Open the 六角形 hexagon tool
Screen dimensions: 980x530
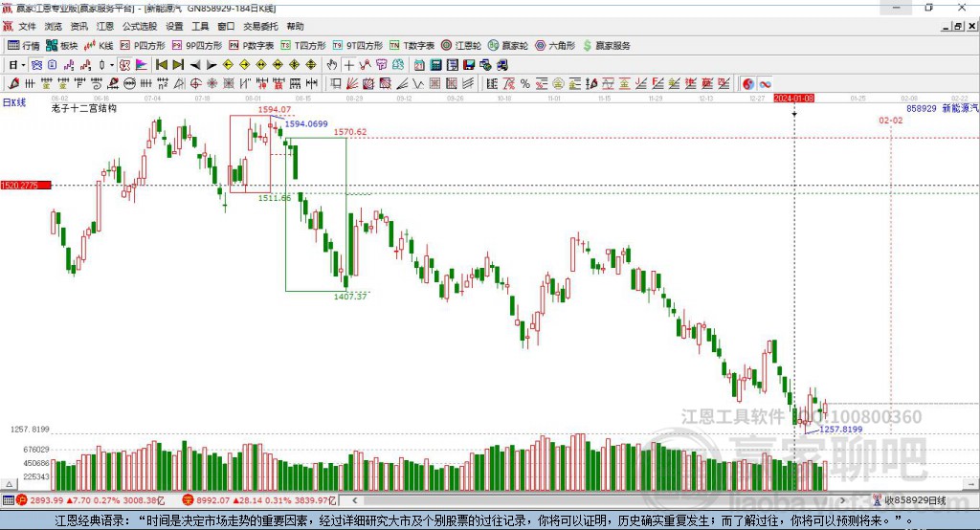pos(555,46)
